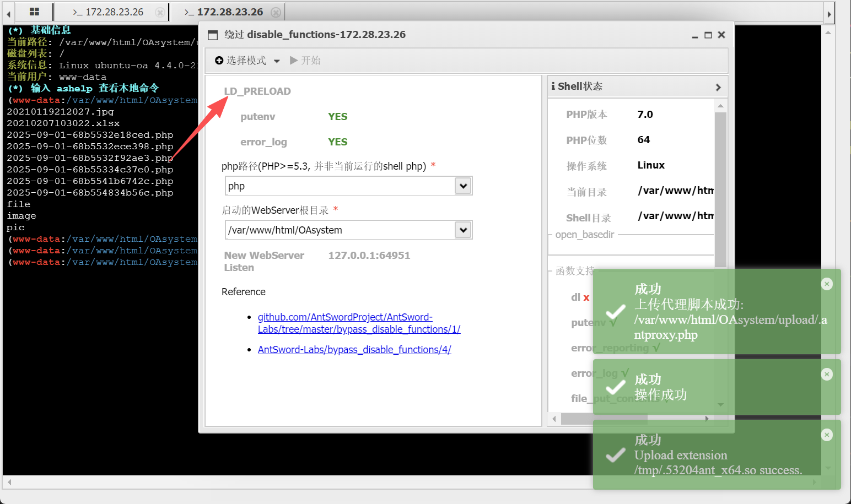Open the 选择模式 mode dropdown
This screenshot has height=504, width=851.
[x=247, y=61]
